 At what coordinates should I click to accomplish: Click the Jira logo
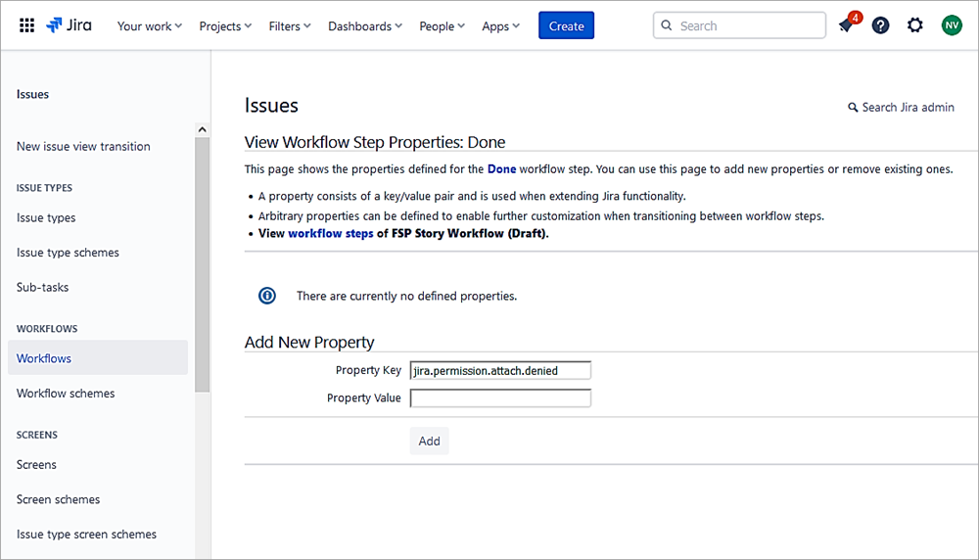coord(69,25)
